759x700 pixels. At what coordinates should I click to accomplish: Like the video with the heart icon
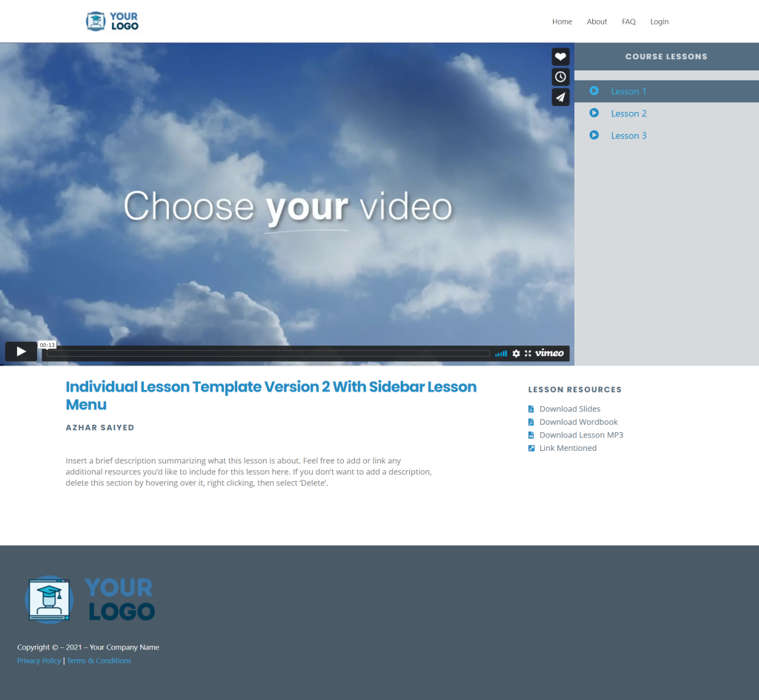click(560, 56)
